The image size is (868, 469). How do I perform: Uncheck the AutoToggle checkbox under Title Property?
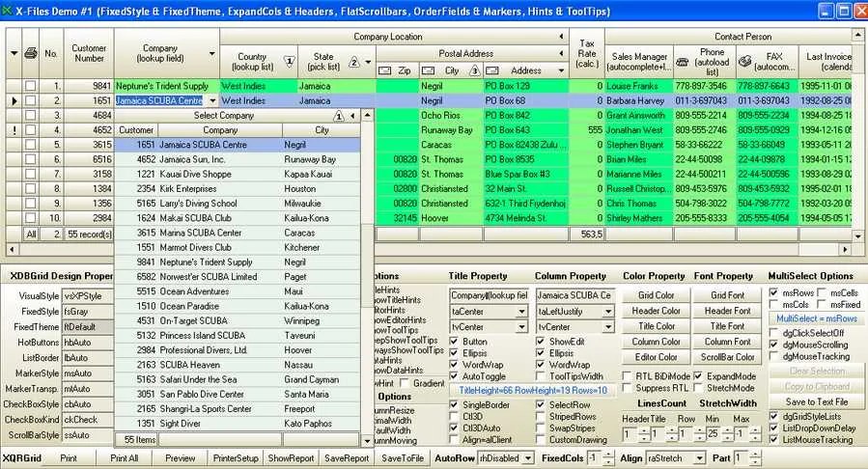tap(454, 376)
